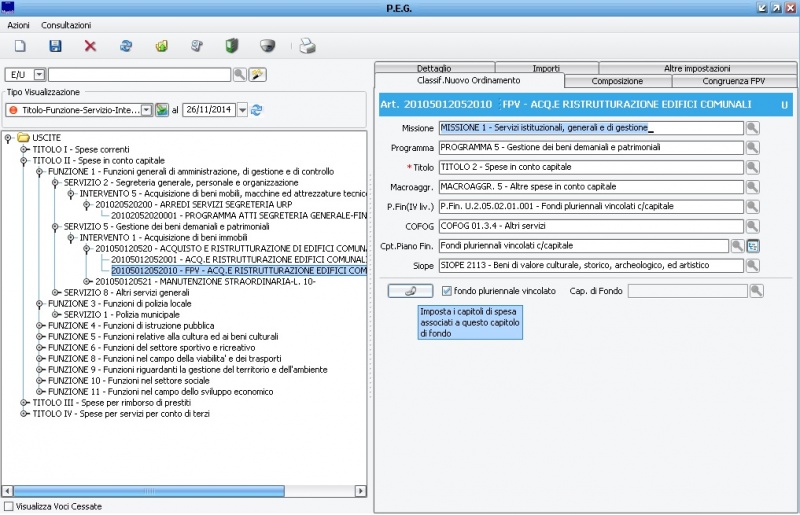Switch to the Composizione tab
The width and height of the screenshot is (800, 515).
pyautogui.click(x=617, y=81)
